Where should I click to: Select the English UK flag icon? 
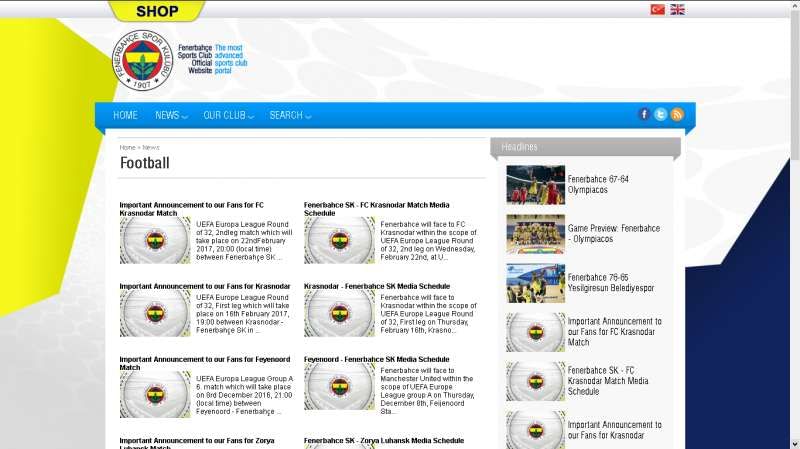click(677, 9)
